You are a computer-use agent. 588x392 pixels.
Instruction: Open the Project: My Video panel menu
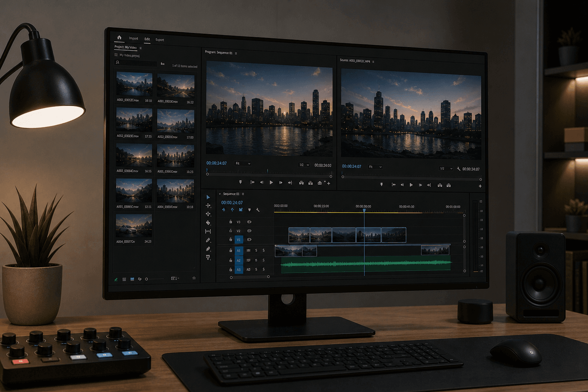(x=140, y=48)
